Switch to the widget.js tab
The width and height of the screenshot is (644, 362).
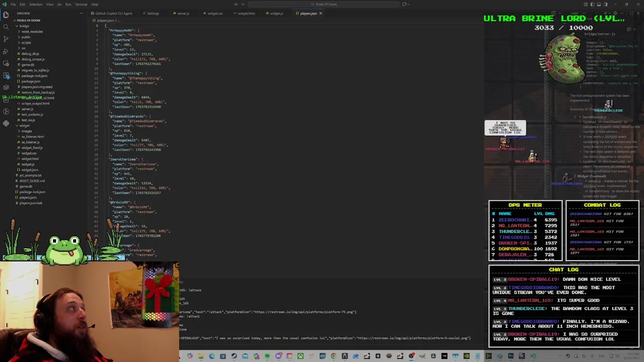tap(276, 13)
